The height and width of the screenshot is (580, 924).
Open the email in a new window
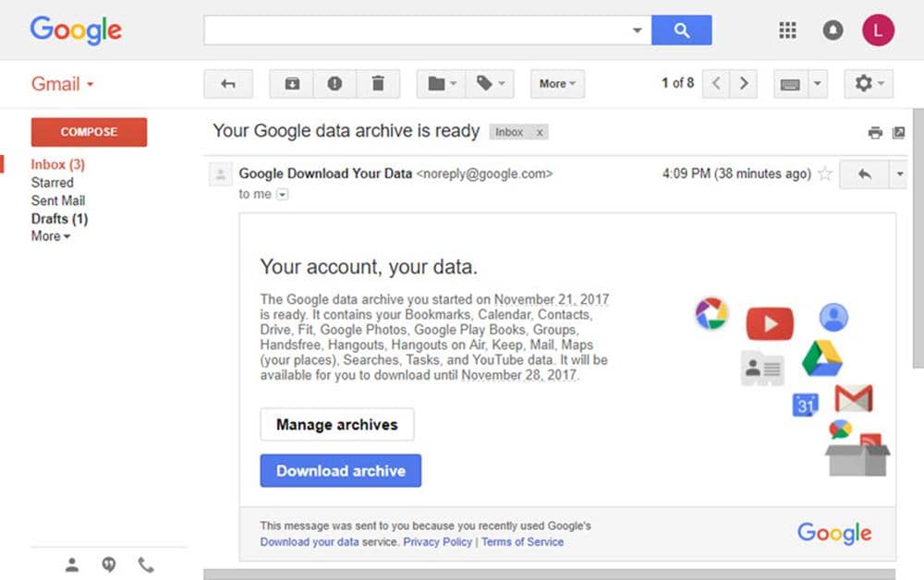pyautogui.click(x=898, y=132)
